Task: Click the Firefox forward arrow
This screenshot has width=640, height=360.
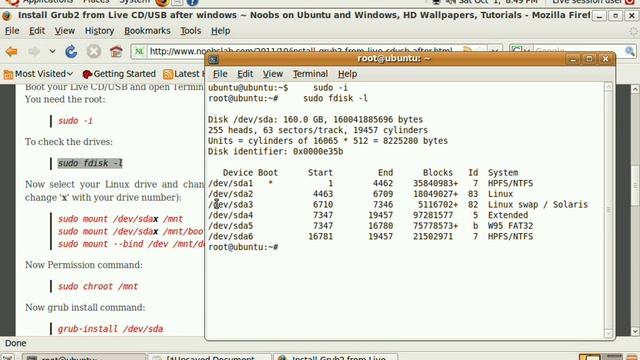Action: click(34, 51)
